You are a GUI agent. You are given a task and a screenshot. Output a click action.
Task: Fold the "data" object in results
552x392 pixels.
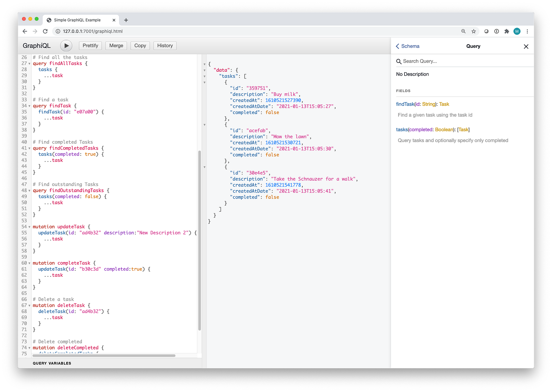coord(204,70)
